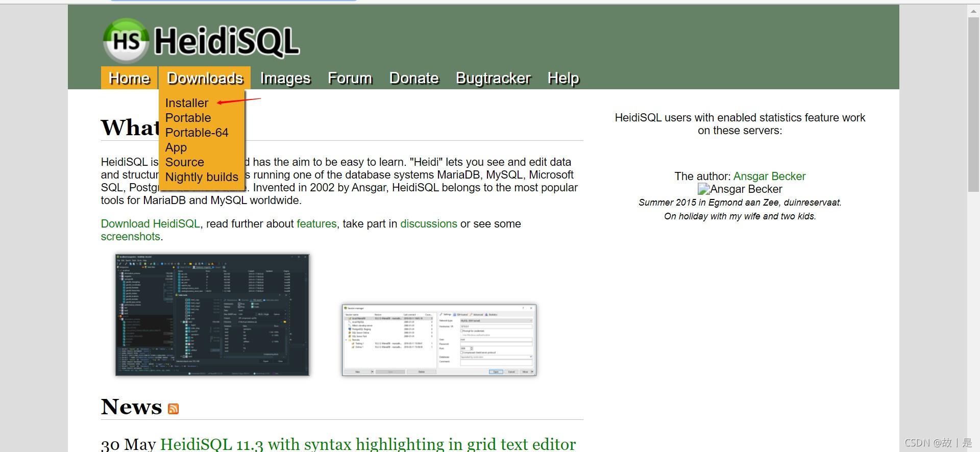Click the "On holiday with my wife" caption
Screen dimensions: 980x452
pyautogui.click(x=740, y=216)
